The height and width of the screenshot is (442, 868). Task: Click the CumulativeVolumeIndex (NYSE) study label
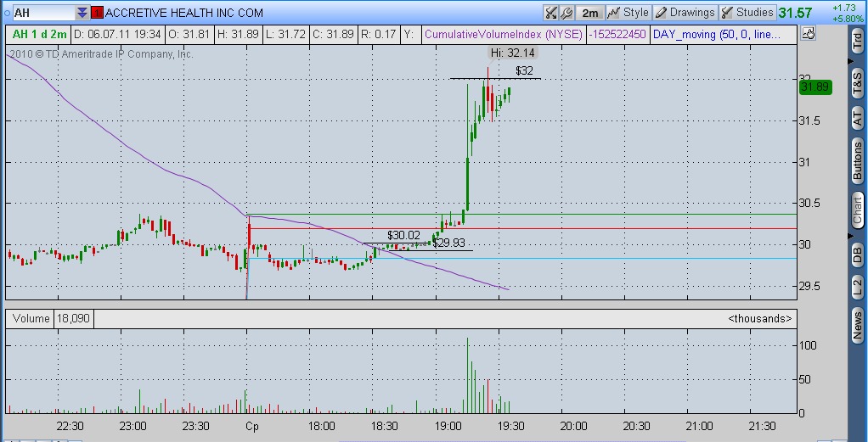pos(503,34)
